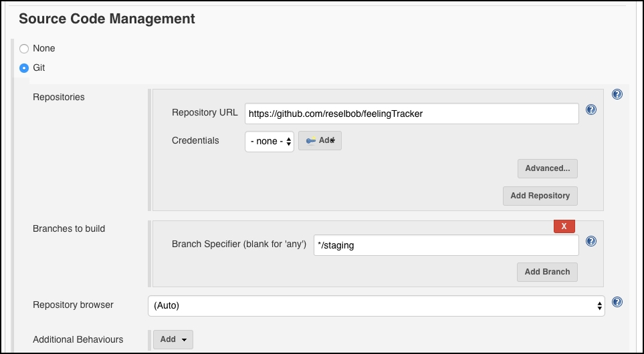The height and width of the screenshot is (354, 644).
Task: Open help icon beside Branch Specifier field
Action: coord(591,240)
